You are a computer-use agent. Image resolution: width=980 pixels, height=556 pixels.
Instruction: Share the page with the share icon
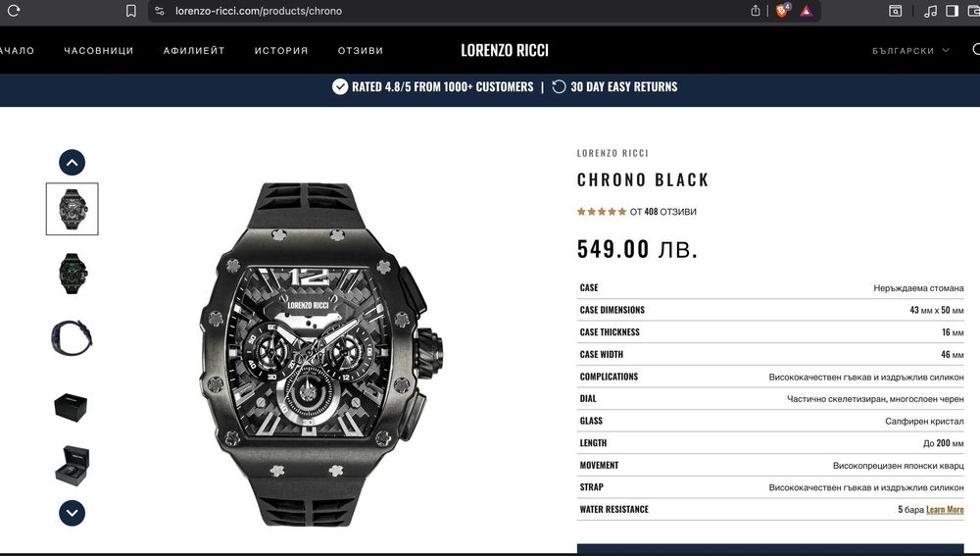click(755, 11)
